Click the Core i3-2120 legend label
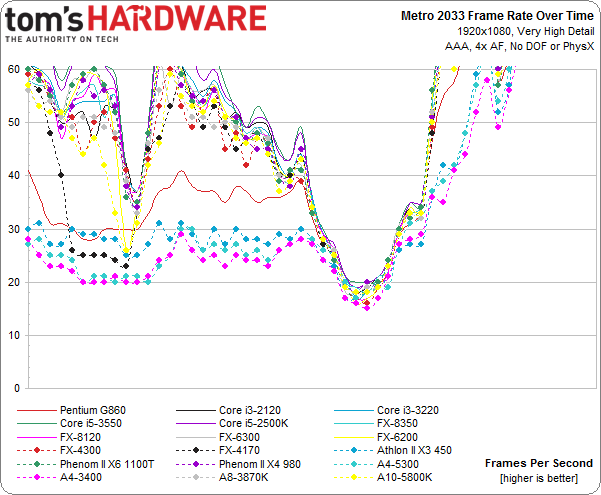The width and height of the screenshot is (601, 495). (x=250, y=410)
